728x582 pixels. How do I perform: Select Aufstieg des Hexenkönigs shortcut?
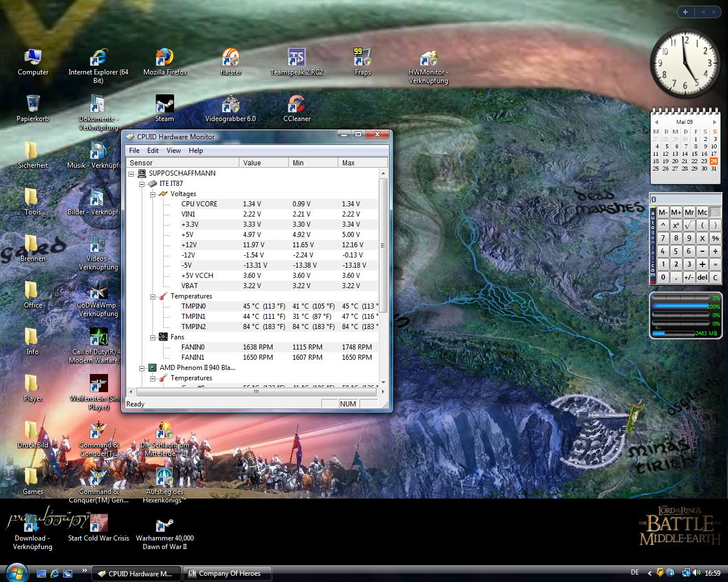(164, 486)
